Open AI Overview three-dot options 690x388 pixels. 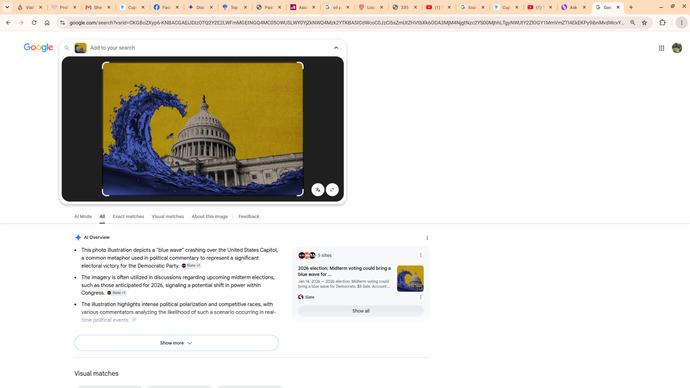click(x=427, y=238)
